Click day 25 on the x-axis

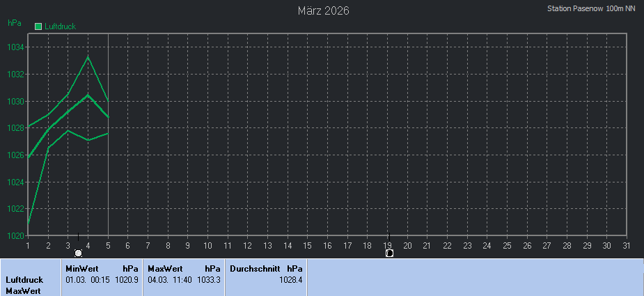(507, 245)
